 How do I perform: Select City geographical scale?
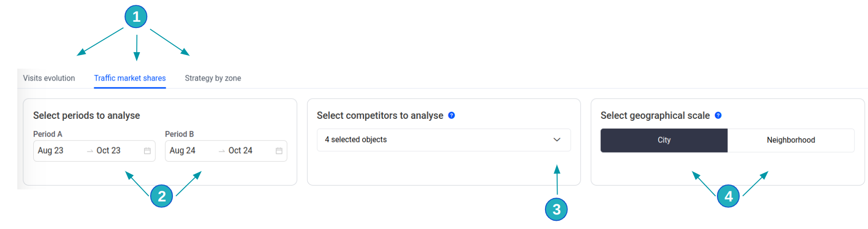click(x=664, y=140)
